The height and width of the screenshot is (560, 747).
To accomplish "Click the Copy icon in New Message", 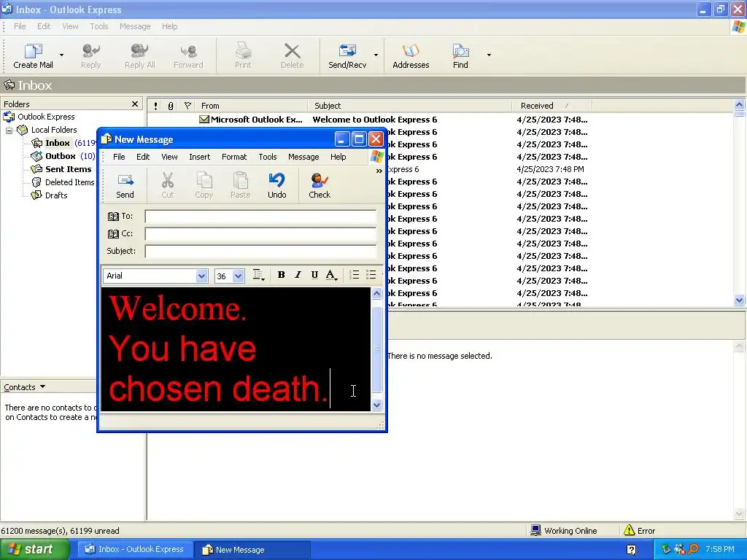I will [x=204, y=181].
